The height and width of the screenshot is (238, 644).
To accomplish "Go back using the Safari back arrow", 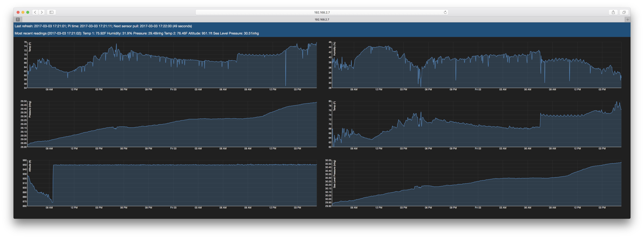I will click(35, 12).
